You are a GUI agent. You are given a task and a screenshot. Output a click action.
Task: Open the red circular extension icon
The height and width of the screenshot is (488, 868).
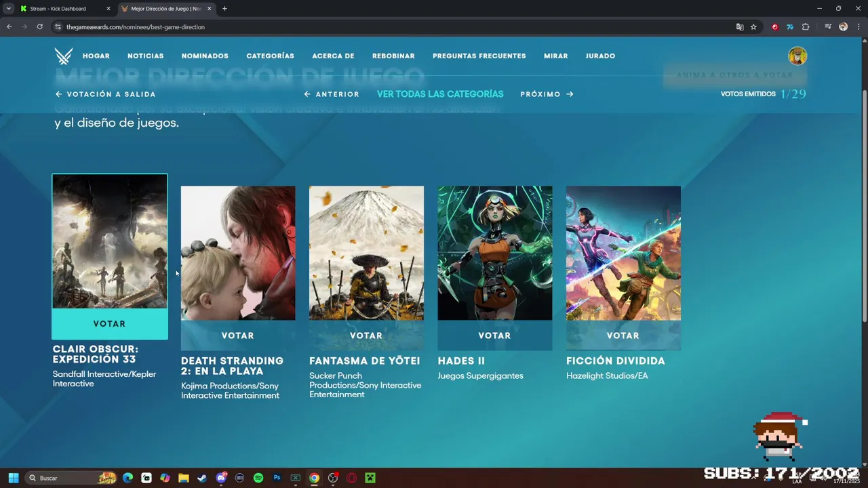774,27
